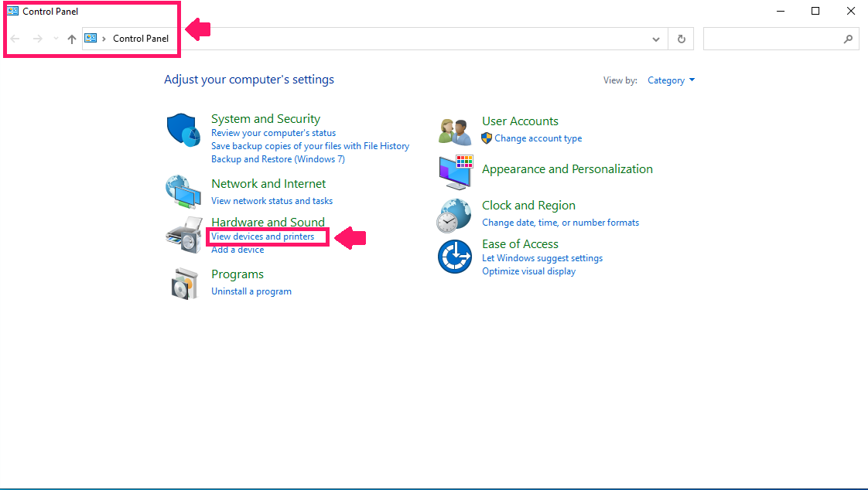
Task: Open User Accounts category
Action: click(520, 121)
